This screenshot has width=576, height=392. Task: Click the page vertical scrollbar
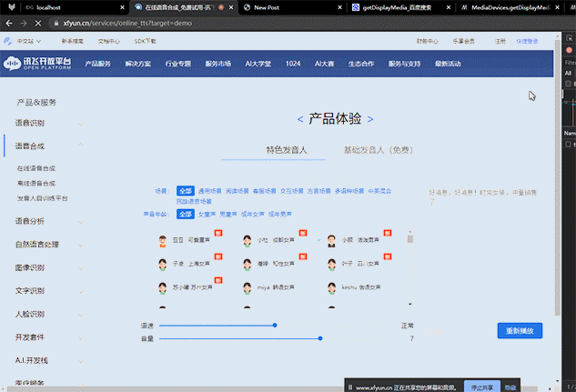[x=557, y=176]
